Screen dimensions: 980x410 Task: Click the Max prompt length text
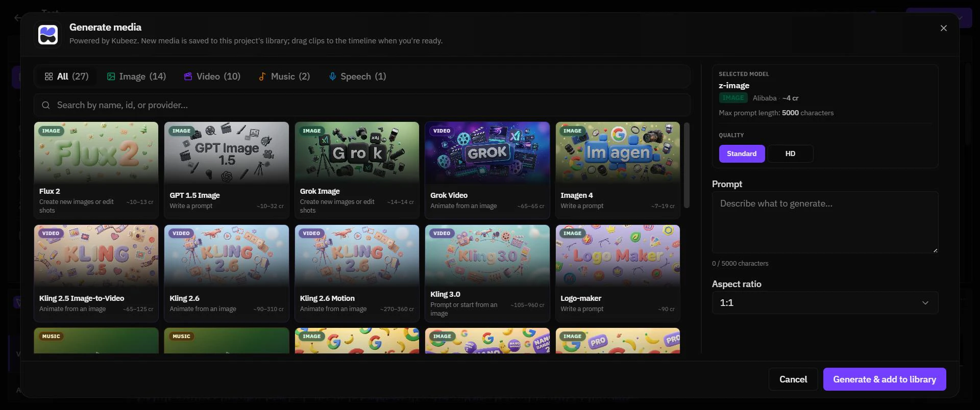(776, 113)
